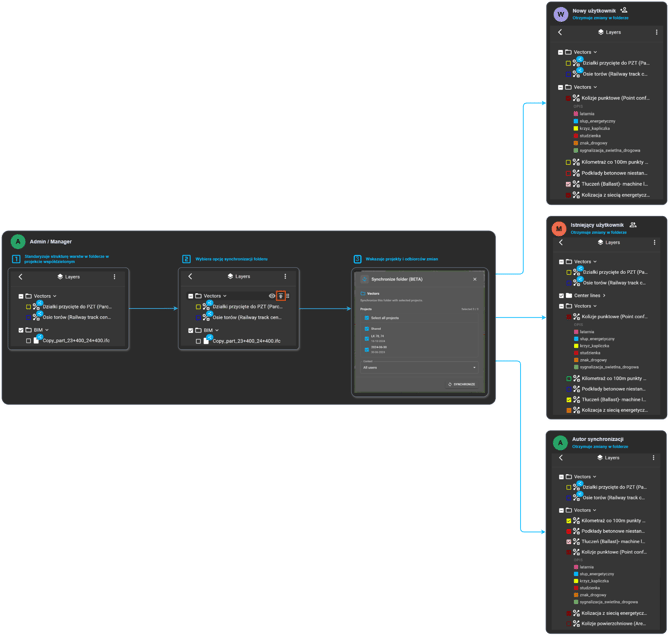The height and width of the screenshot is (637, 670).
Task: Click the sync folder icon in step 2 panel
Action: (281, 296)
